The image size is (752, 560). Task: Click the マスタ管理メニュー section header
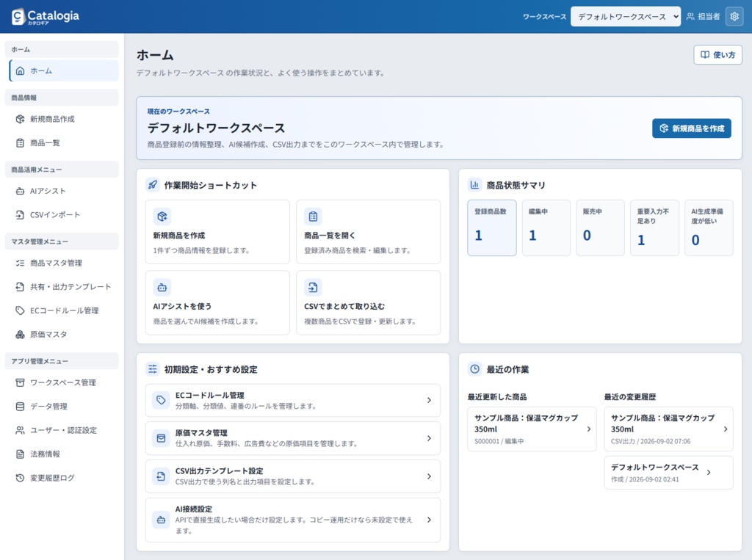[x=62, y=241]
